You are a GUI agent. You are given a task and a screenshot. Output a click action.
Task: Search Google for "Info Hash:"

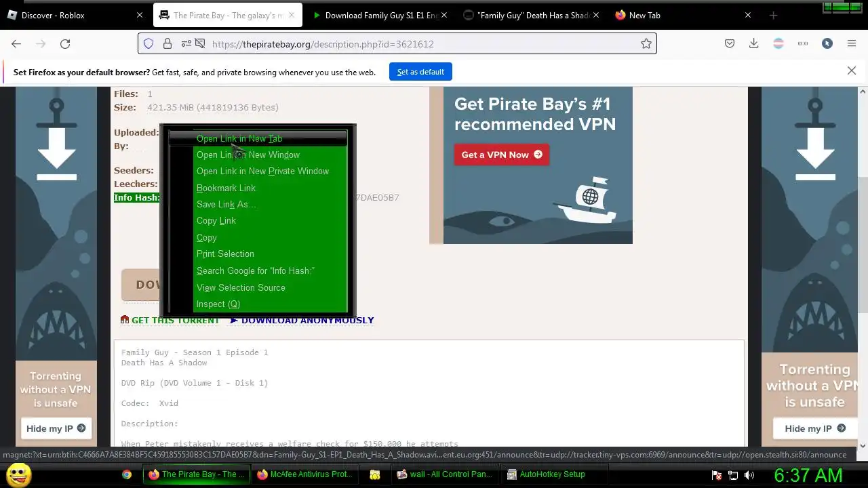[258, 270]
